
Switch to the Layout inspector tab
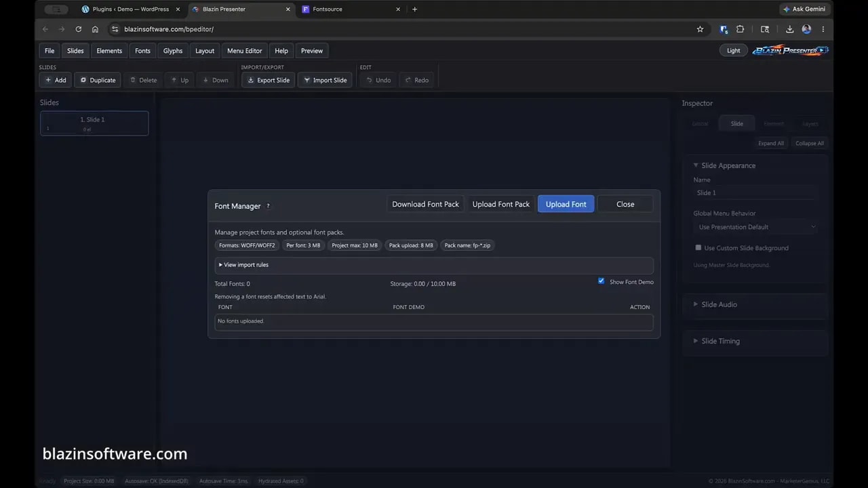pos(810,123)
